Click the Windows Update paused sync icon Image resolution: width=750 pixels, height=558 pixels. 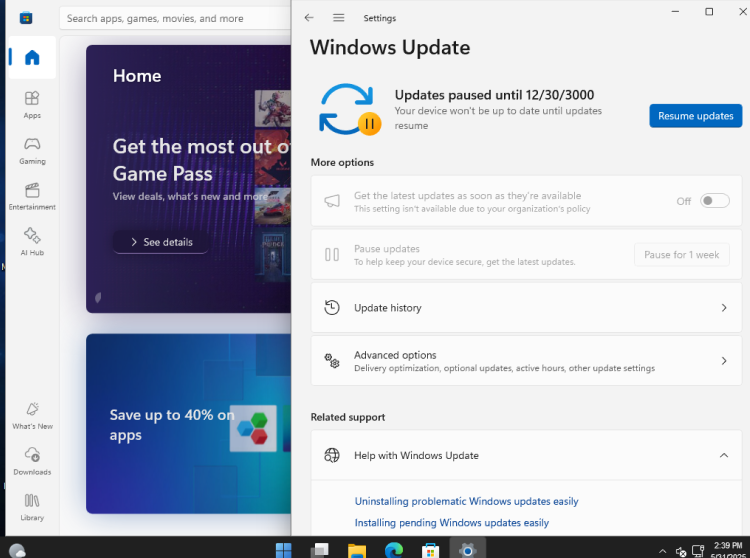350,109
